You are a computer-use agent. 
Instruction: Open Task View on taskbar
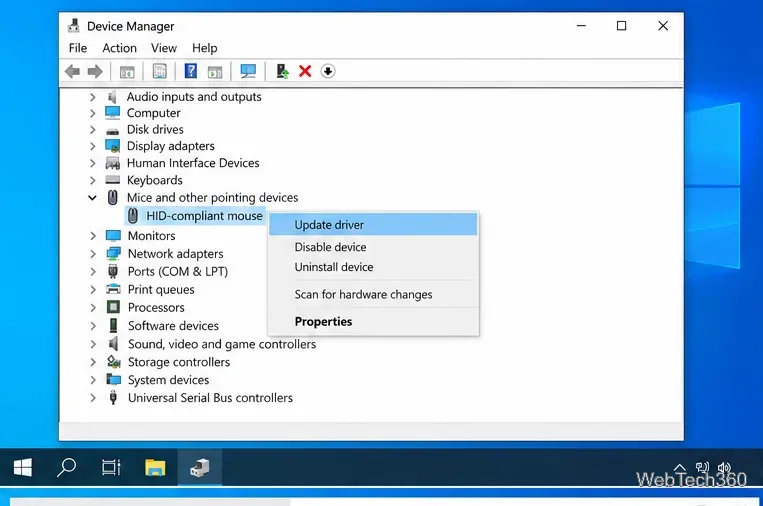(x=111, y=468)
